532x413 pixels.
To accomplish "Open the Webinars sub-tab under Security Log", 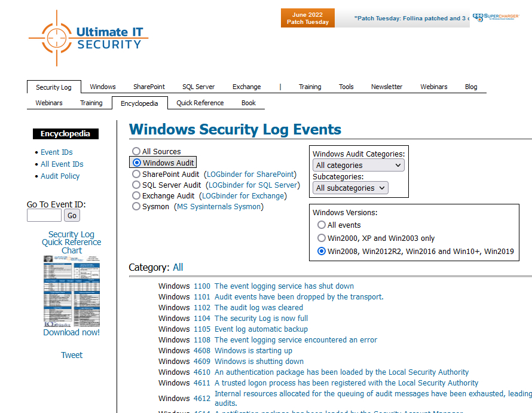I will [x=49, y=103].
